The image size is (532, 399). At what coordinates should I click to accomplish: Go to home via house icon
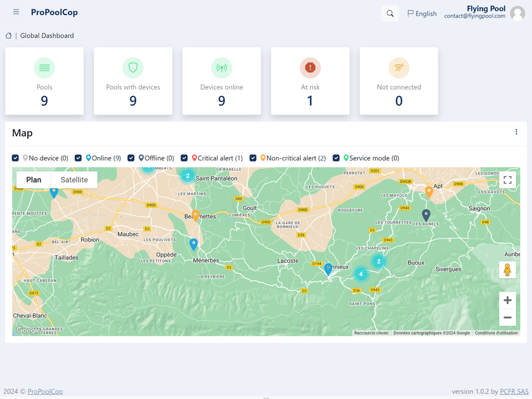[9, 36]
